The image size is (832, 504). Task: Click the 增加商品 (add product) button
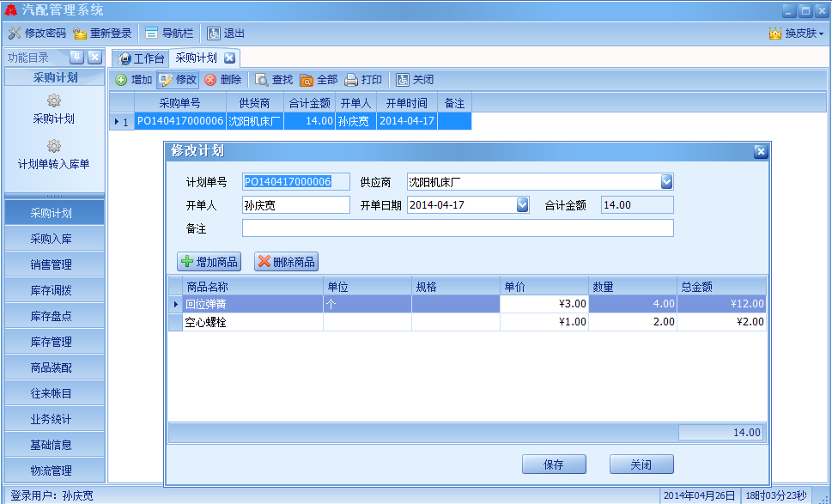point(209,262)
